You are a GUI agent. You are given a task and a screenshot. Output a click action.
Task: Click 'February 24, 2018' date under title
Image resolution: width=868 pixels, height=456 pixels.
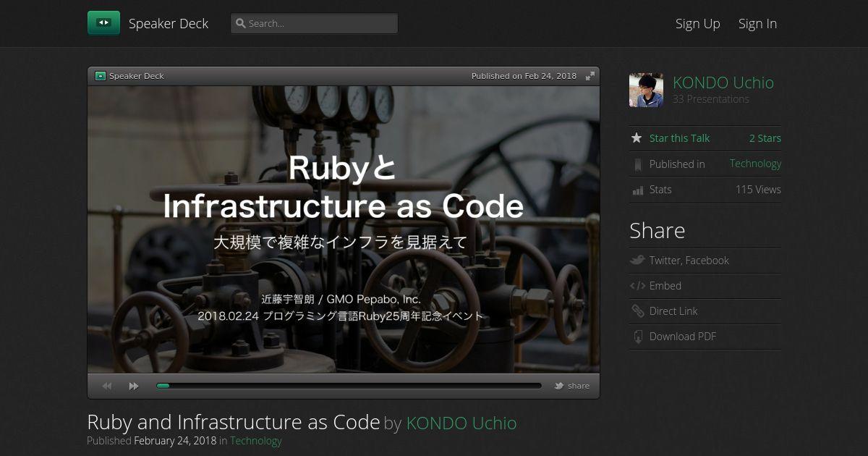(175, 441)
